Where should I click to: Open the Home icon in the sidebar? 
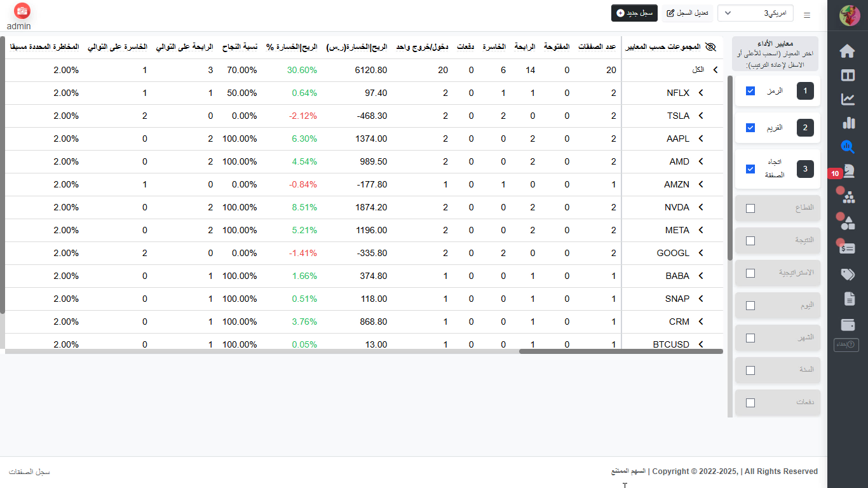pyautogui.click(x=847, y=51)
